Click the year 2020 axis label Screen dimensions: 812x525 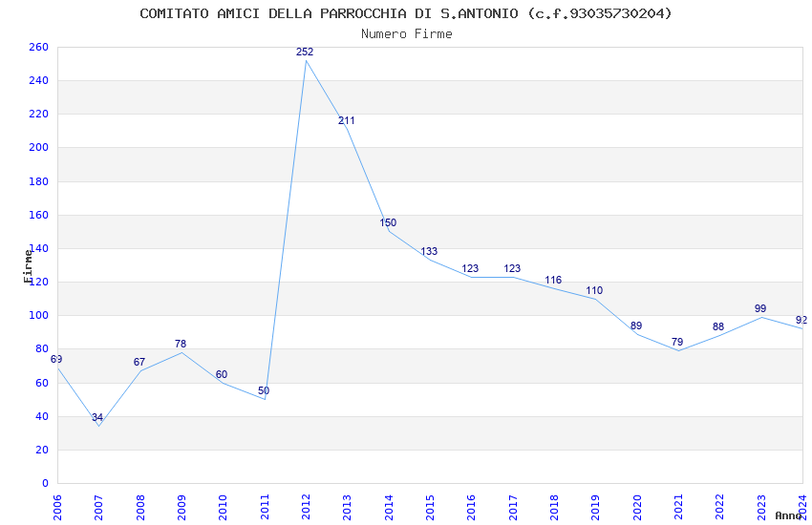click(x=637, y=507)
